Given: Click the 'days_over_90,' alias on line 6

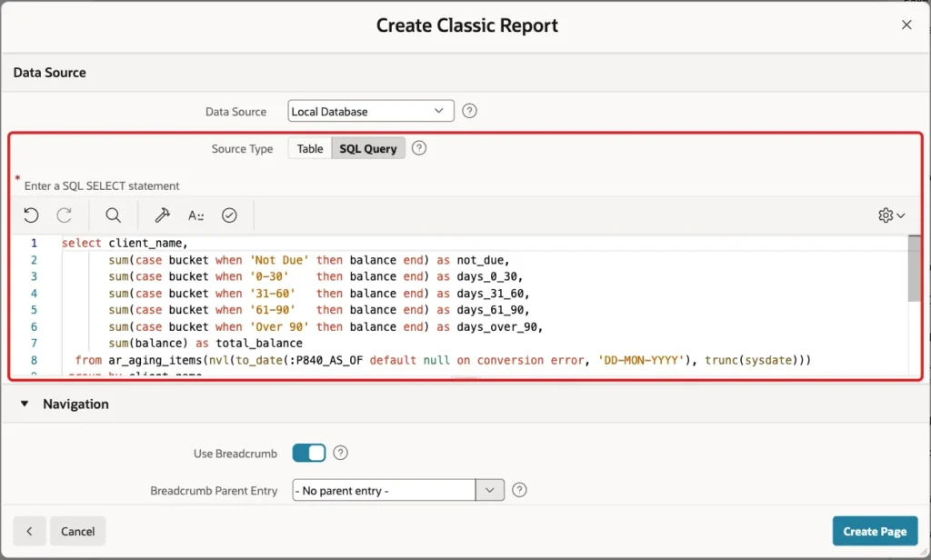Looking at the screenshot, I should coord(500,326).
